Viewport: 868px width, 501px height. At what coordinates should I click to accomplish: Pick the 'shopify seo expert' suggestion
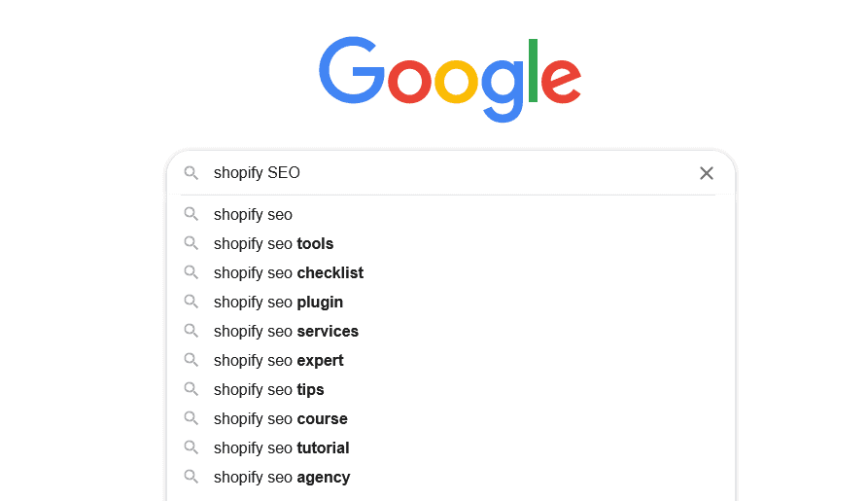pyautogui.click(x=451, y=360)
